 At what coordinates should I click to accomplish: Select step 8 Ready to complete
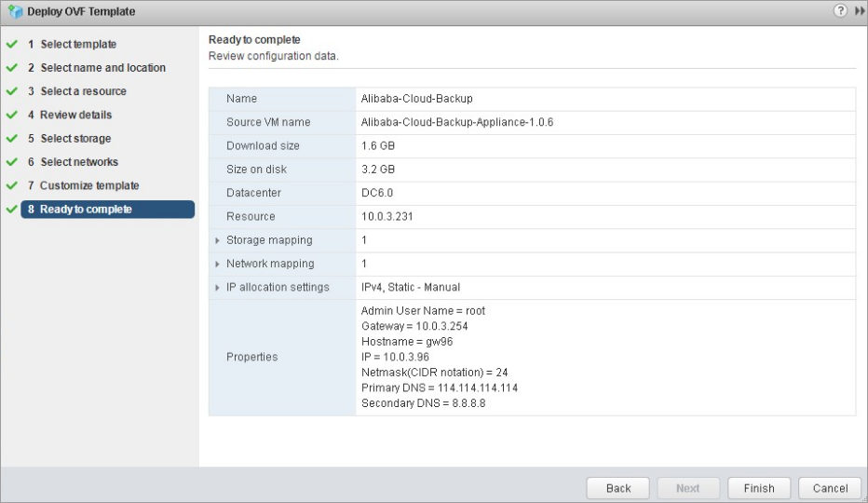click(x=107, y=209)
